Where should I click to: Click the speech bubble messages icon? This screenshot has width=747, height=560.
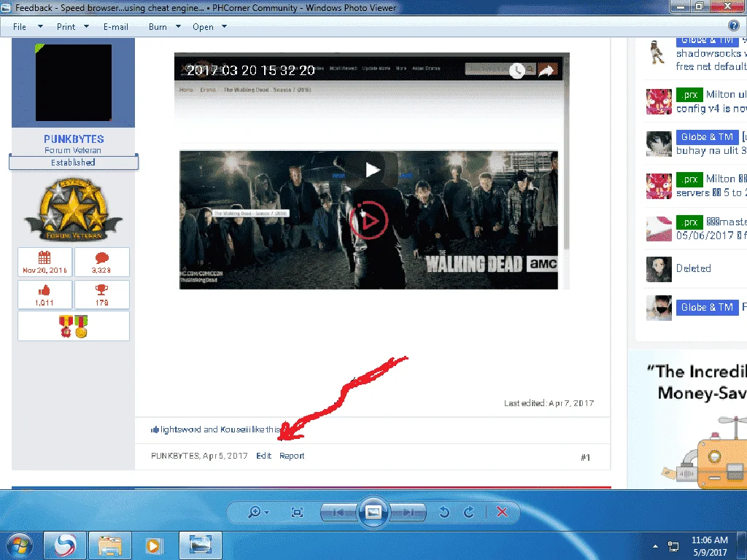[102, 258]
